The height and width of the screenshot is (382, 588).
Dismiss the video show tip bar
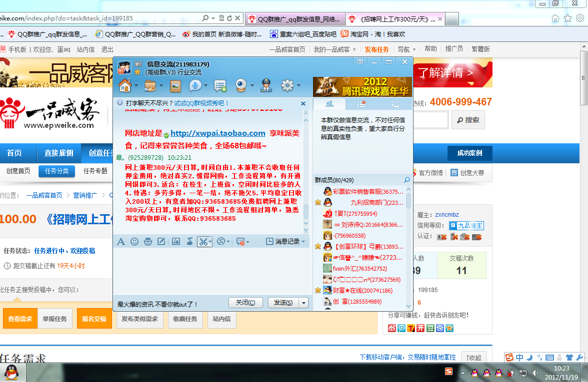[x=303, y=103]
